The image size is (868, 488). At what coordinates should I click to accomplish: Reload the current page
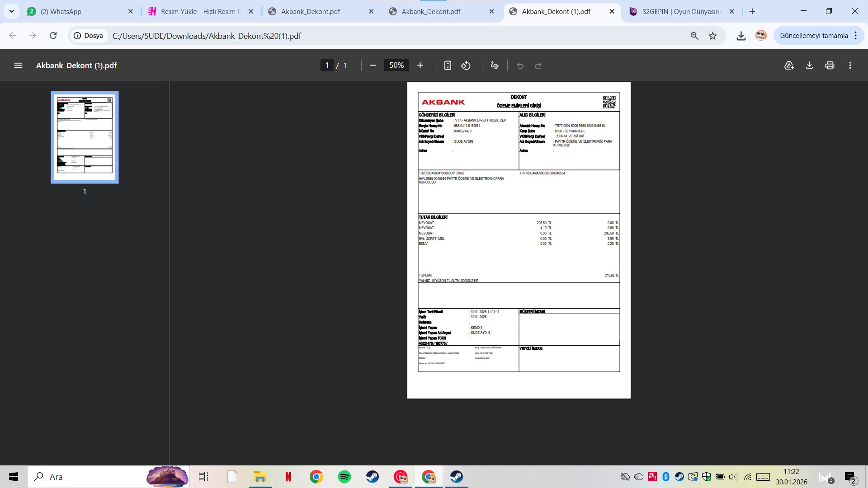53,36
